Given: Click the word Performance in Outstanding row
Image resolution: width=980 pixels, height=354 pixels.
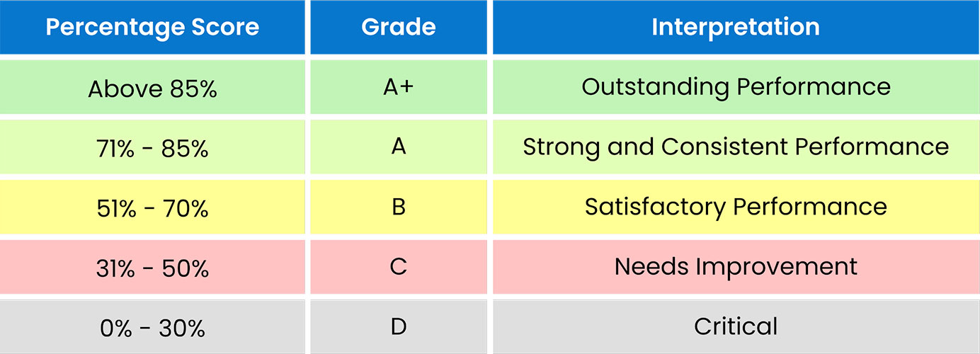Looking at the screenshot, I should (x=814, y=87).
